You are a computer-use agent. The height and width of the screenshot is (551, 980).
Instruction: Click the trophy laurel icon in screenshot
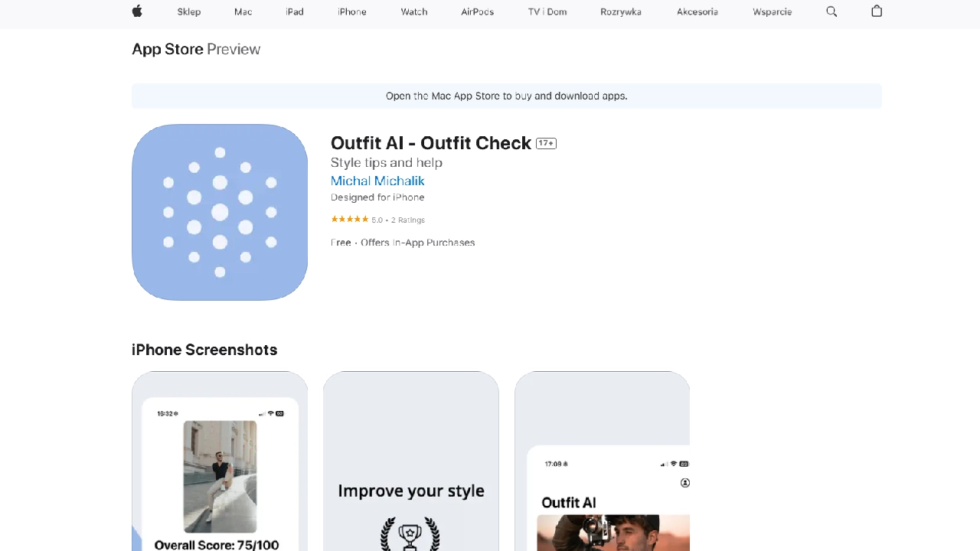click(410, 533)
